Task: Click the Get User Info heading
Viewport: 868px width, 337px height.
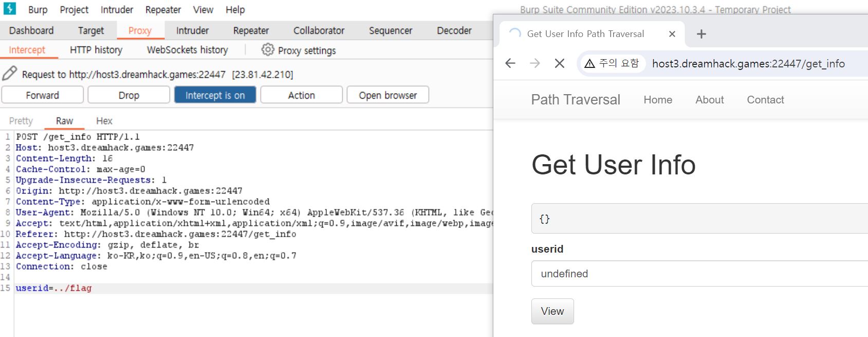Action: pos(614,165)
